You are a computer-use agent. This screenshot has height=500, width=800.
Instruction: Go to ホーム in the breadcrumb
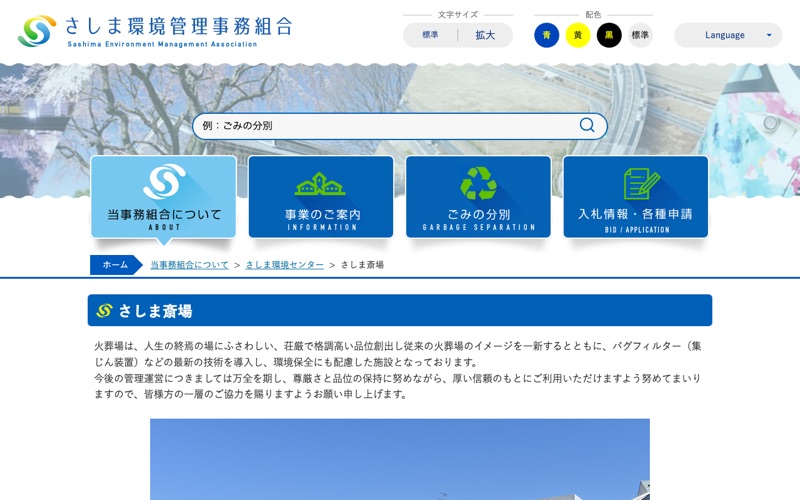click(115, 265)
